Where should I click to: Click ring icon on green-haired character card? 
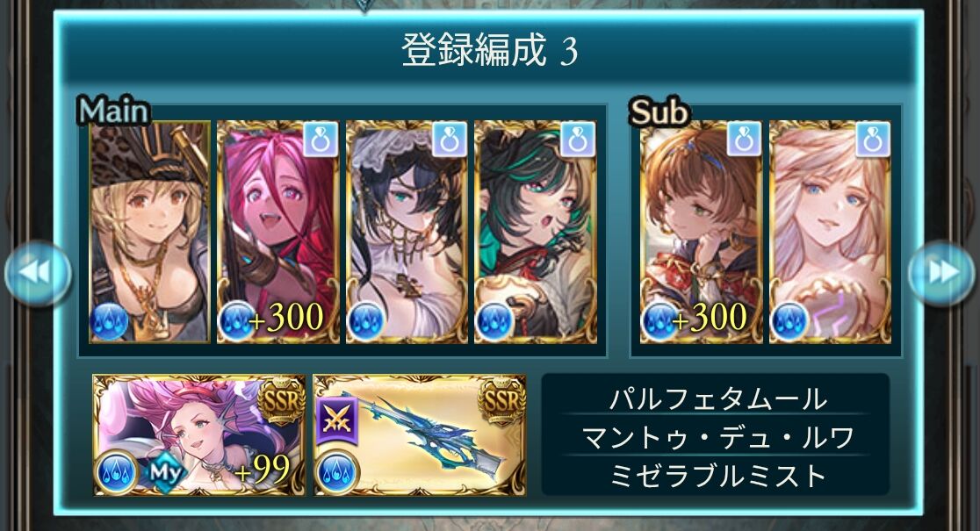[x=578, y=140]
